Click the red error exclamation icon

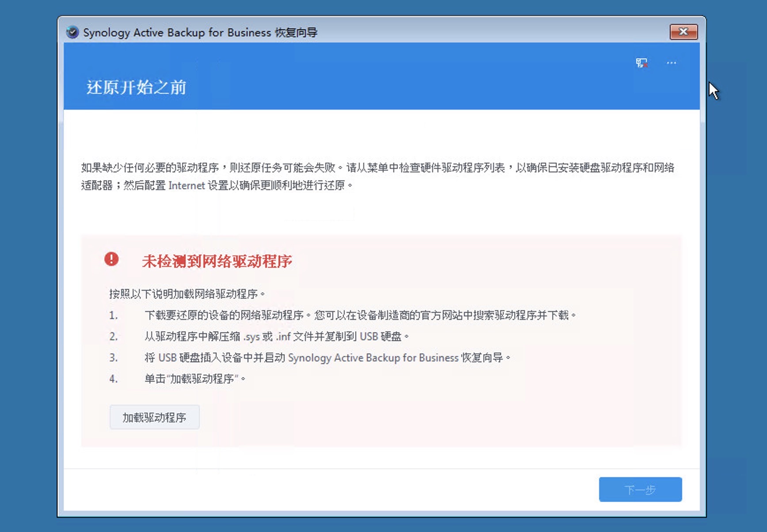(x=111, y=259)
